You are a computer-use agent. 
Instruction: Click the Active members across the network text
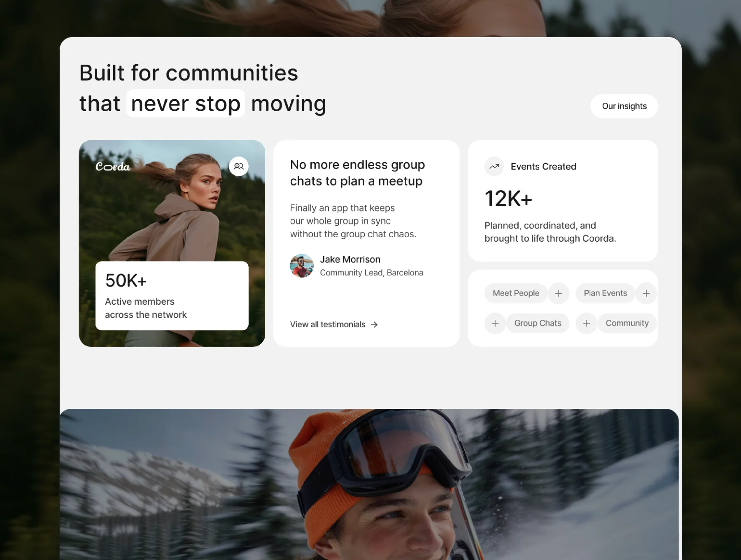click(x=146, y=308)
